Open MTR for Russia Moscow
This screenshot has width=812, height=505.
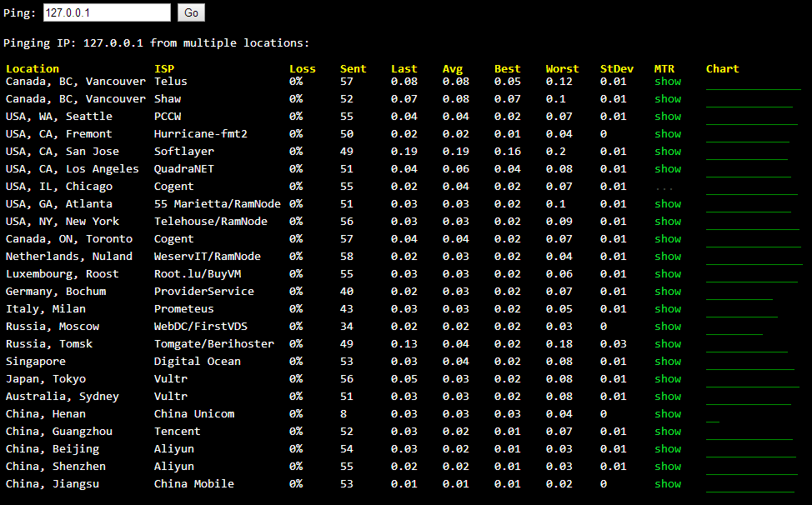[668, 327]
